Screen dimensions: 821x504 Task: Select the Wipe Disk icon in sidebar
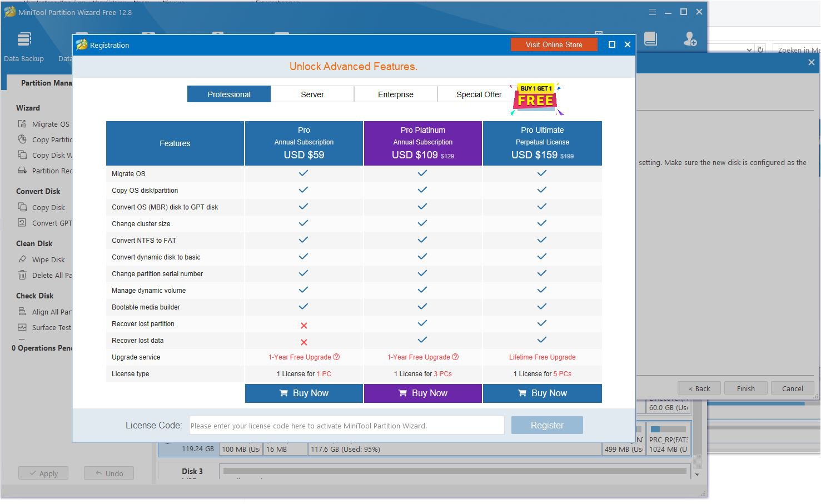point(22,260)
